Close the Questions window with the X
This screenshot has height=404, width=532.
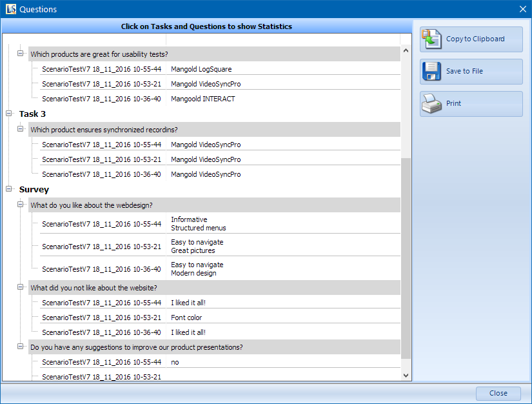(x=522, y=9)
